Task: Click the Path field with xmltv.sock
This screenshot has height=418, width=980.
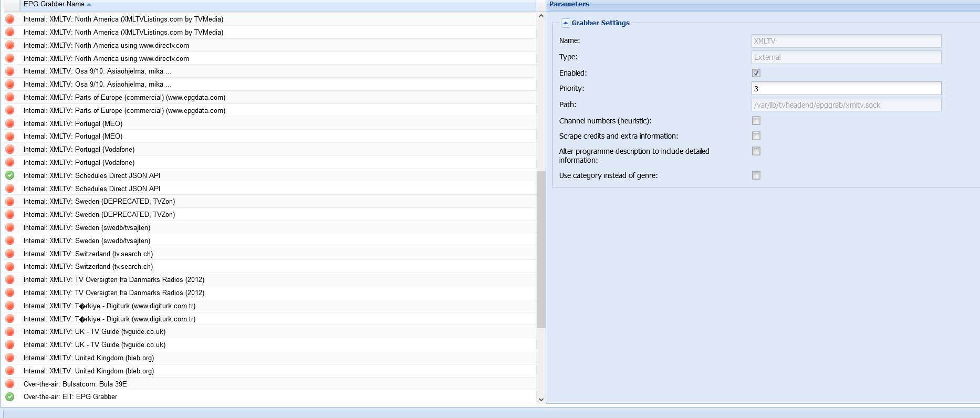Action: click(846, 105)
